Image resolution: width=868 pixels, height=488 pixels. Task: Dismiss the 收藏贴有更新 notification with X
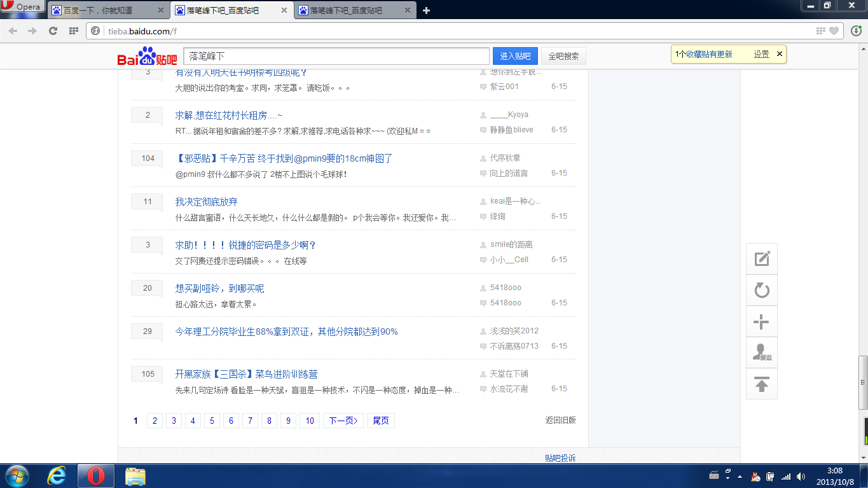(x=780, y=54)
